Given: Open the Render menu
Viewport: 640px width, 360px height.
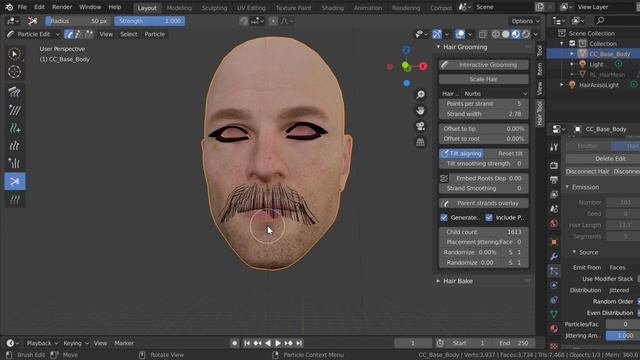Looking at the screenshot, I should pyautogui.click(x=62, y=7).
